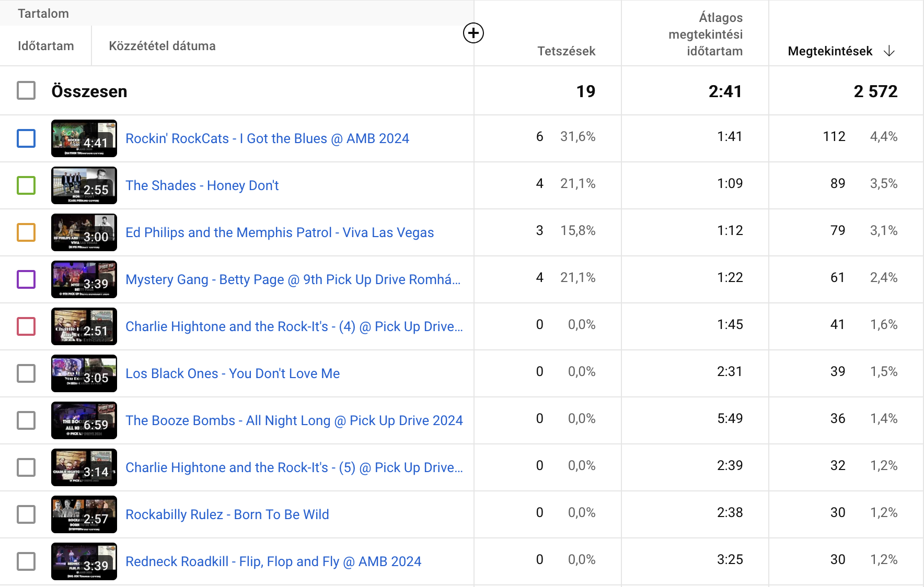
Task: Open Rockabilly Rulez Born To Be Wild link
Action: click(227, 514)
